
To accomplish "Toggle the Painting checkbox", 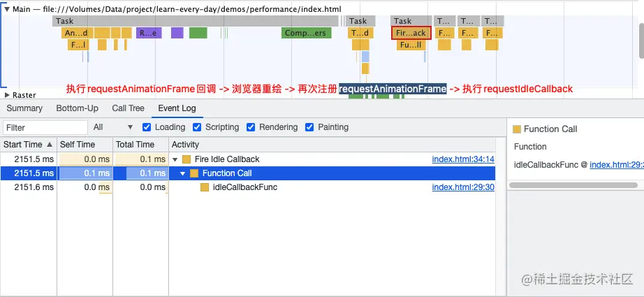I will coord(309,127).
